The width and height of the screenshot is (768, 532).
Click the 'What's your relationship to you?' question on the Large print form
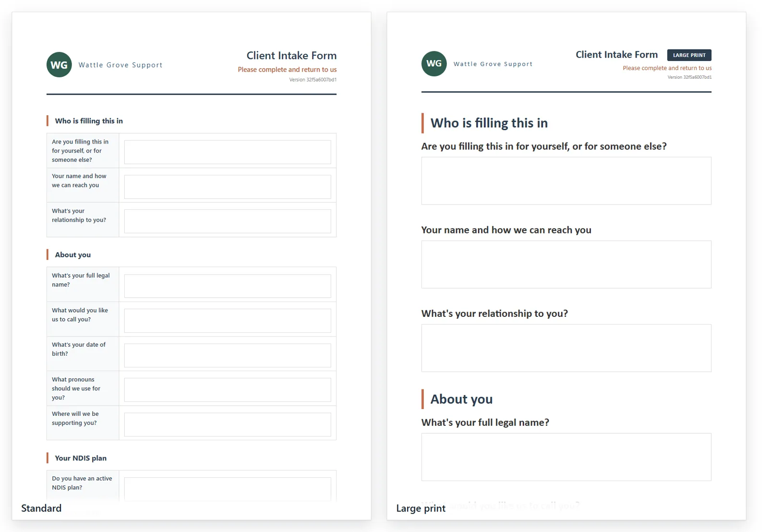[494, 314]
